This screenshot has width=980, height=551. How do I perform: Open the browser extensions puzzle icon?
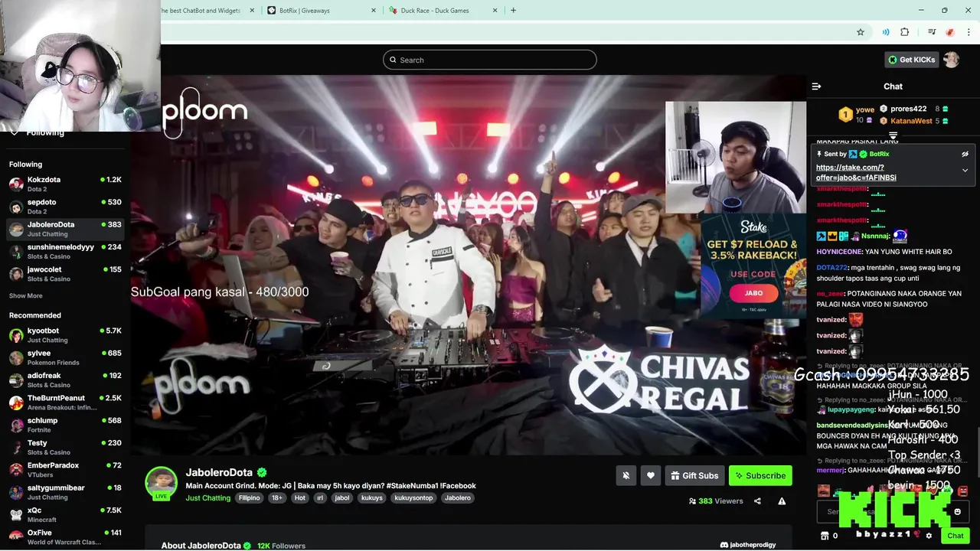pos(904,32)
